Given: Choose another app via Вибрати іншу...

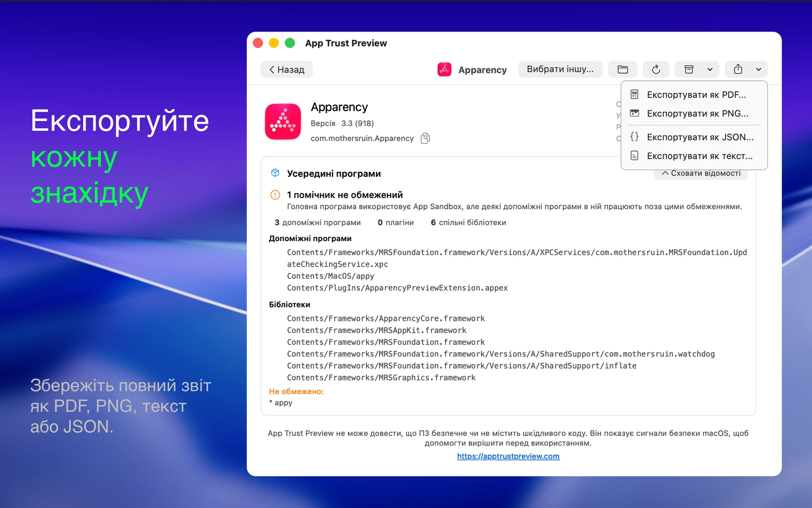Looking at the screenshot, I should [560, 69].
